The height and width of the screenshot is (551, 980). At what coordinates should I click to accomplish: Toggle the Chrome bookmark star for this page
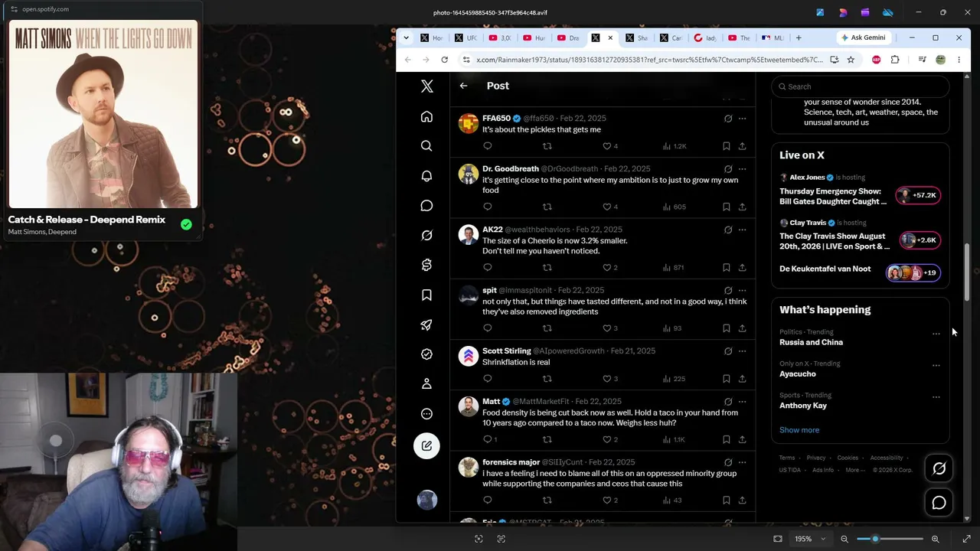click(x=850, y=60)
